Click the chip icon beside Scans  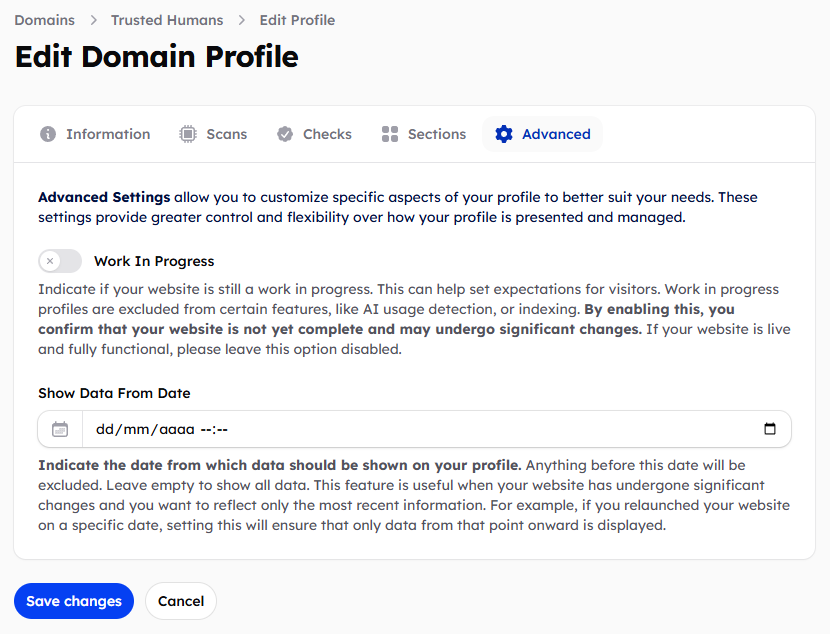point(187,134)
